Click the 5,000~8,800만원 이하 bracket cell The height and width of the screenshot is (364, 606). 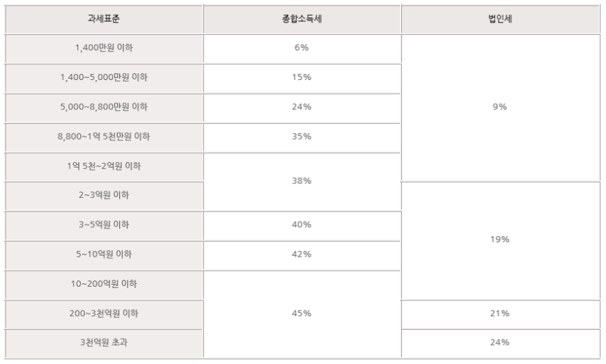(104, 107)
